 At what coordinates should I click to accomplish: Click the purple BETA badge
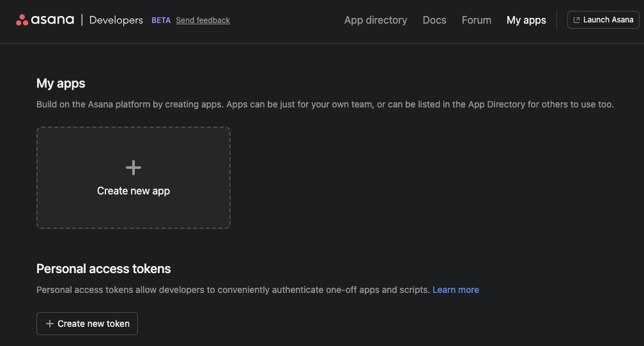pos(161,20)
